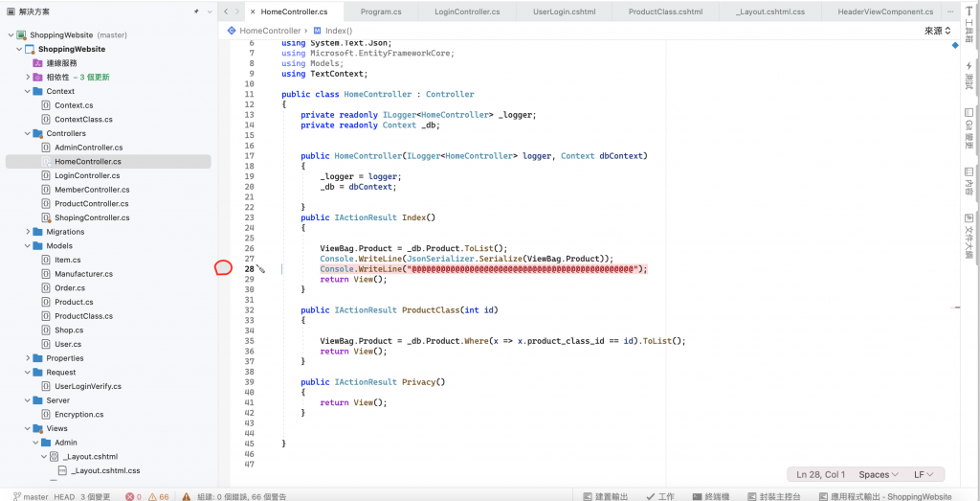The height and width of the screenshot is (501, 980).
Task: Open 3 個變更 in status bar
Action: tap(96, 496)
